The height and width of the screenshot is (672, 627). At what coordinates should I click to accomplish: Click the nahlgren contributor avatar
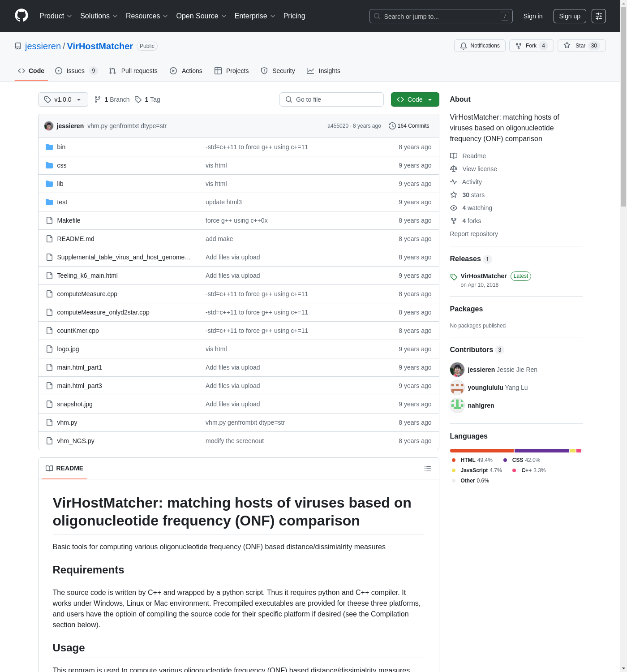pyautogui.click(x=457, y=405)
